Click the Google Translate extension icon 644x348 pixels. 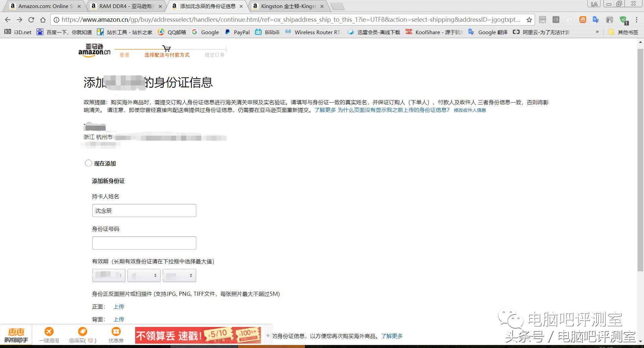tap(596, 20)
